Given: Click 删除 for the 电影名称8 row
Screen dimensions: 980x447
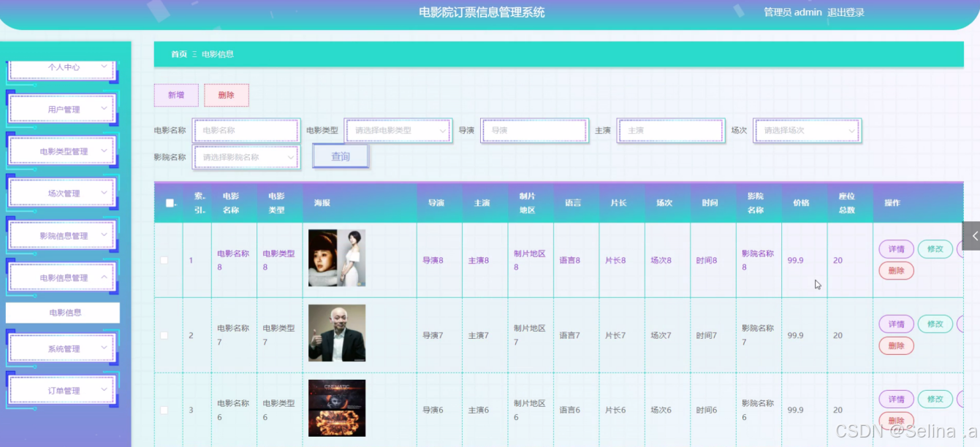Looking at the screenshot, I should (x=896, y=270).
